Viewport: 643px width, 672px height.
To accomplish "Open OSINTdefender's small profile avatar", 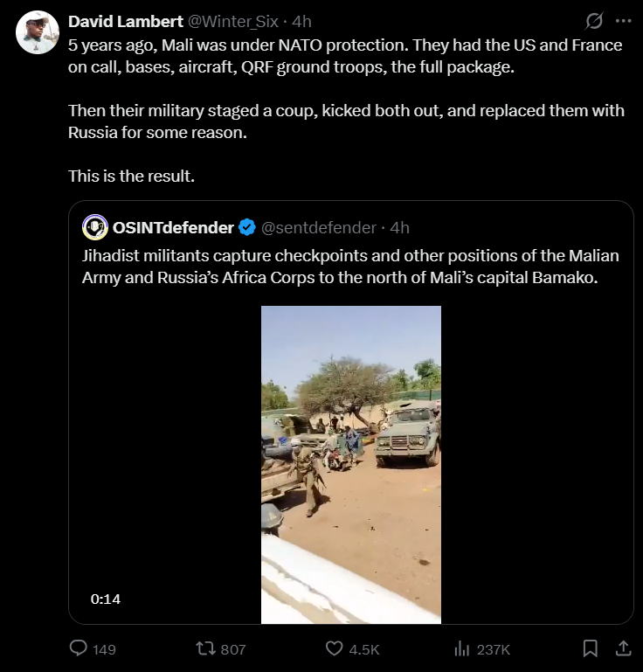I will coord(94,227).
